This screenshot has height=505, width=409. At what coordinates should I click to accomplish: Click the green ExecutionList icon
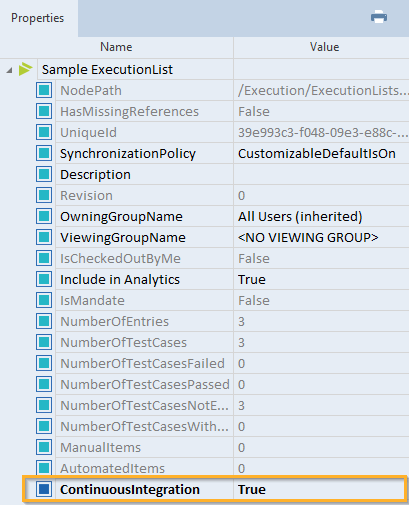click(x=25, y=69)
